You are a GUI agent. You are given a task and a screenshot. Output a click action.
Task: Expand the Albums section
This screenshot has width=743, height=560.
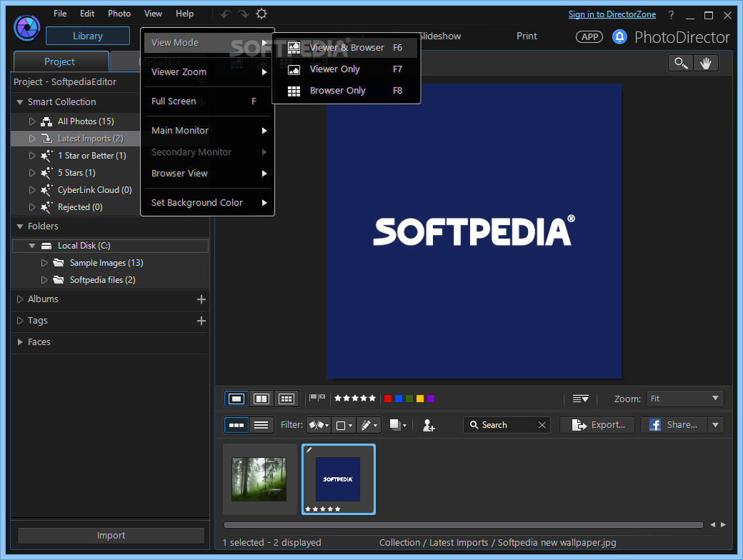tap(20, 299)
